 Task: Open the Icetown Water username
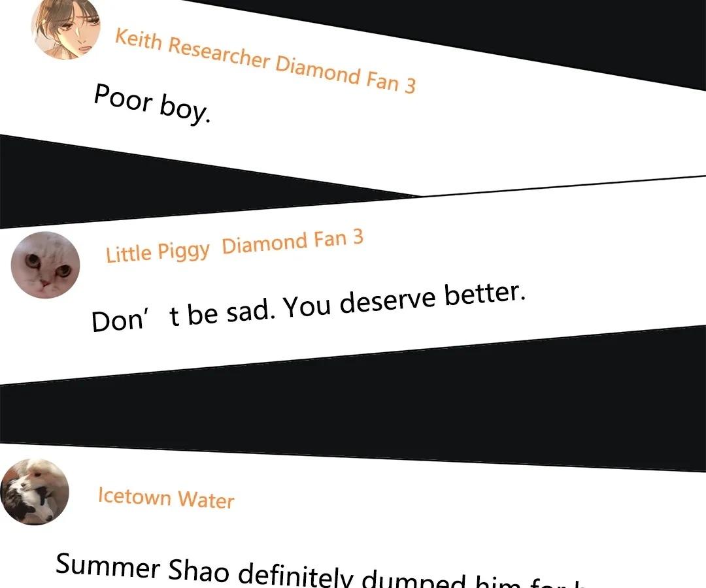[166, 498]
